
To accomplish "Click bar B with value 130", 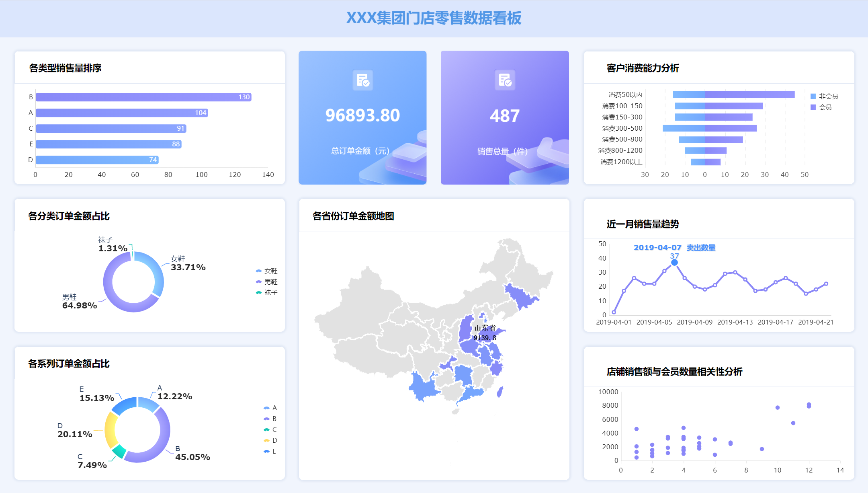I will click(143, 97).
